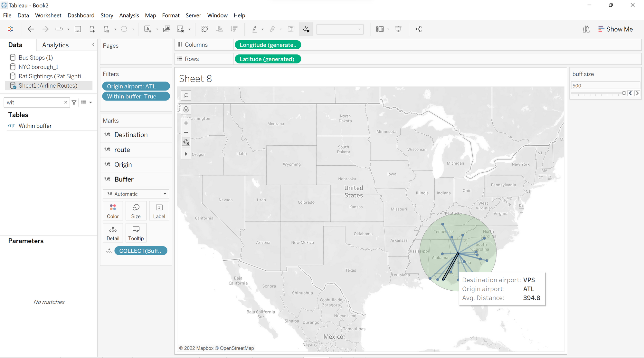Open the Automatic mark type dropdown

pyautogui.click(x=136, y=194)
